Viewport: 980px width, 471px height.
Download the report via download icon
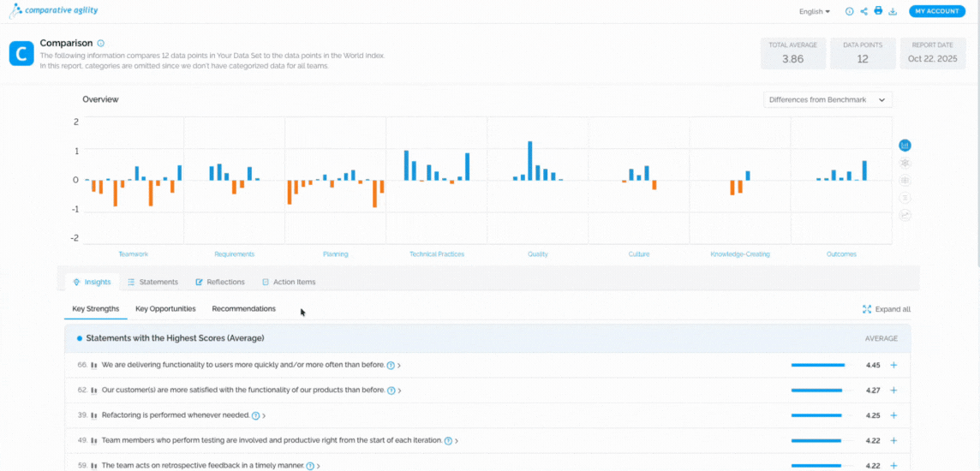pyautogui.click(x=893, y=11)
